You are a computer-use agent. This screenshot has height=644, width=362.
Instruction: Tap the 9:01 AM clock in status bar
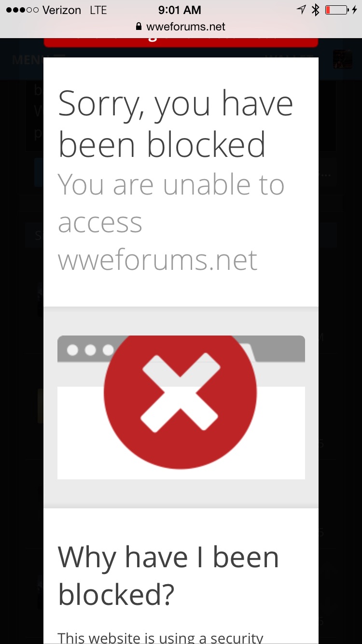click(180, 10)
